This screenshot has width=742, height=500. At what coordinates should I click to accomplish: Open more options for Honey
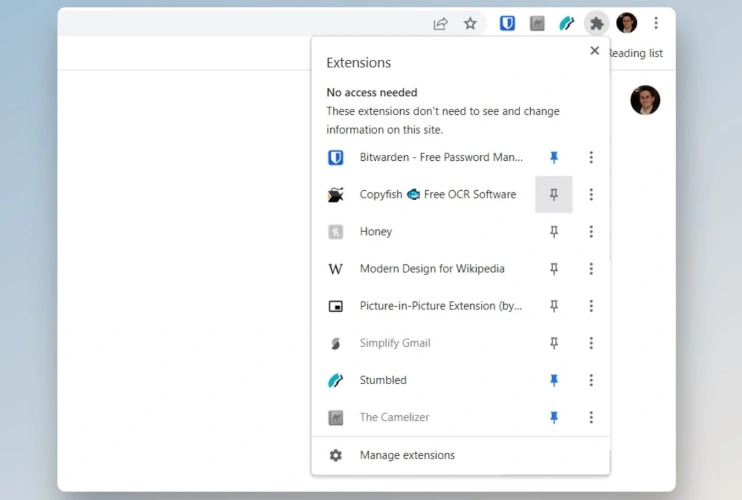591,232
